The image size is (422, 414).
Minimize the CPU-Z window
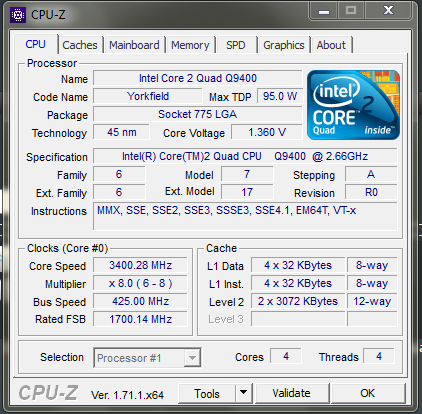pyautogui.click(x=324, y=11)
